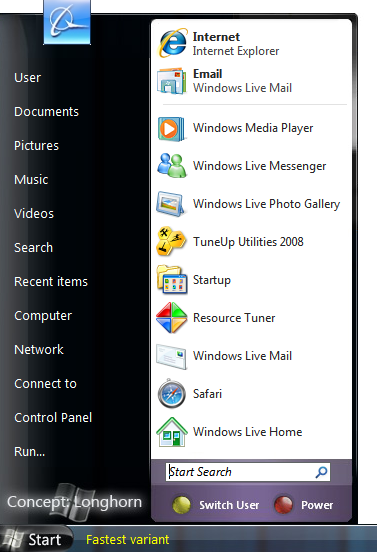Click the Startup folder icon
This screenshot has width=377, height=552.
(x=171, y=280)
